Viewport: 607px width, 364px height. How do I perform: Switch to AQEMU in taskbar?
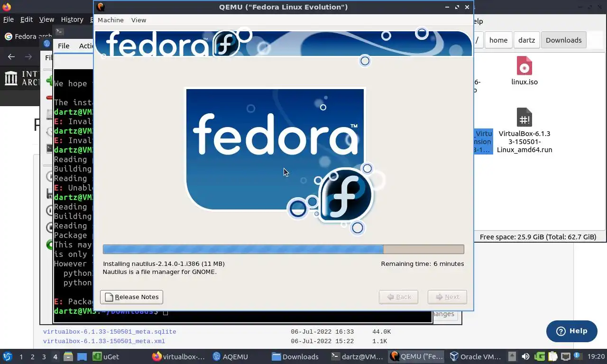(x=230, y=357)
